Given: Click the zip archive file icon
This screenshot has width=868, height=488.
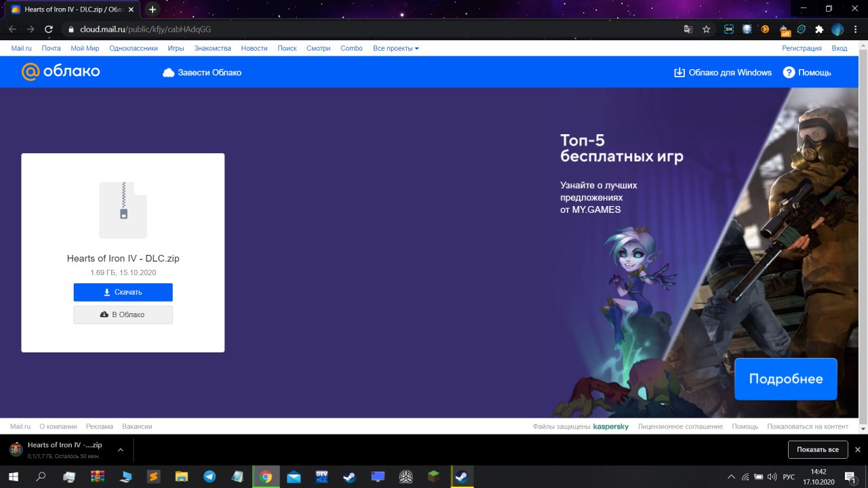Looking at the screenshot, I should 123,210.
